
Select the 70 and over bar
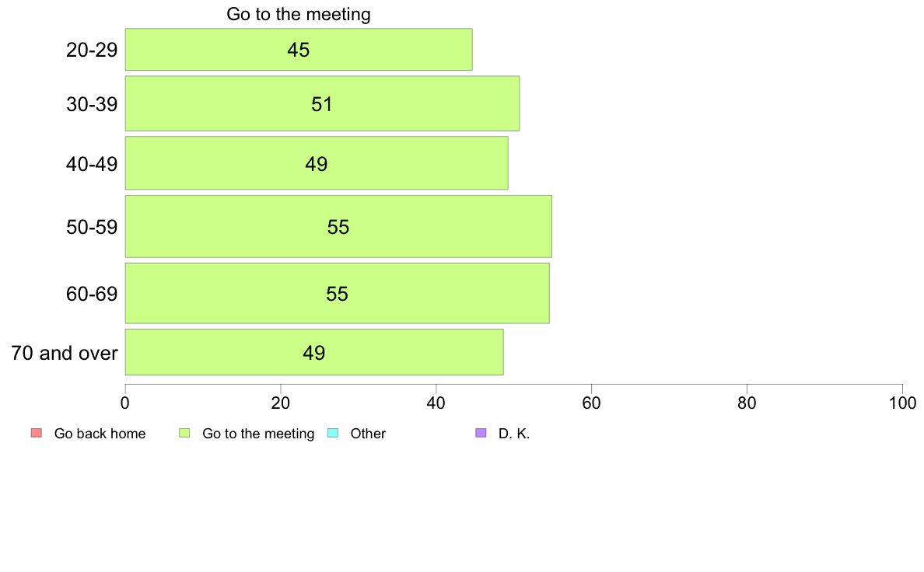314,352
